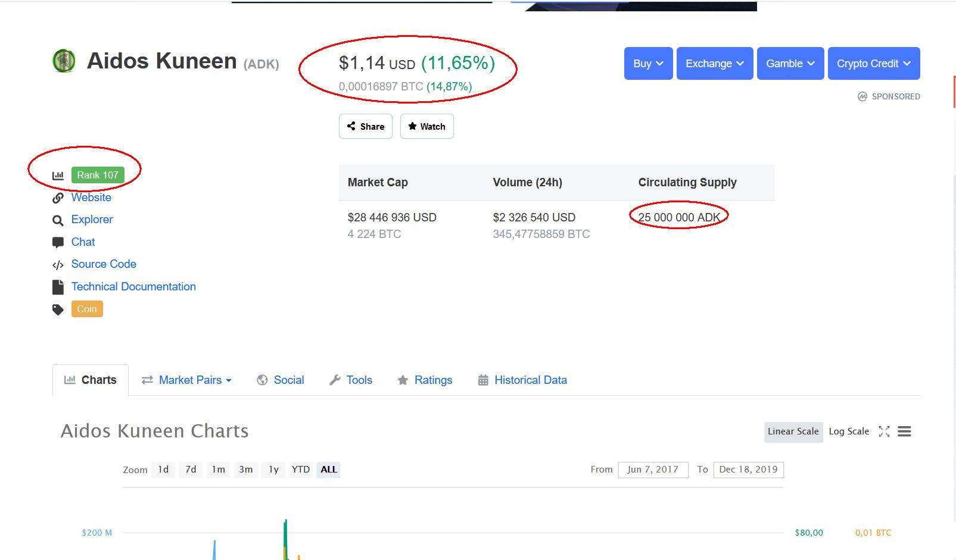The height and width of the screenshot is (560, 956).
Task: Click the magnifier icon beside Explorer
Action: click(58, 221)
